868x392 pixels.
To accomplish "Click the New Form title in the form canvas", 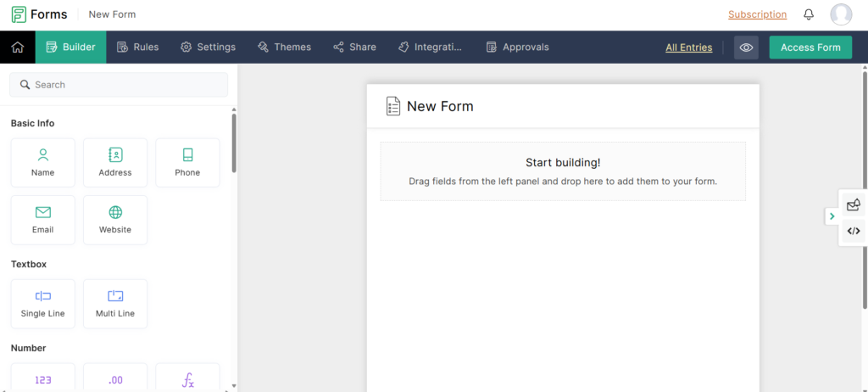I will 440,106.
